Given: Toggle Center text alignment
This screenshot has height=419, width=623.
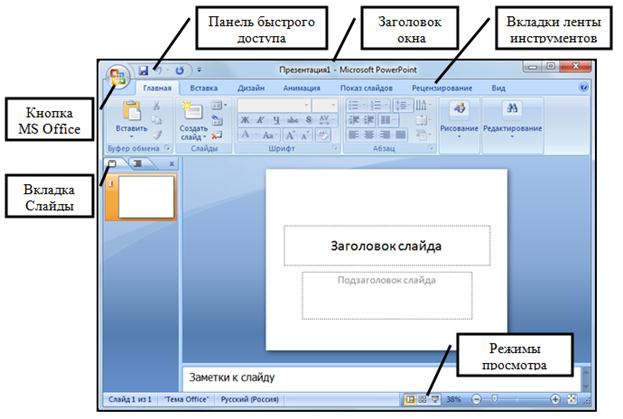Looking at the screenshot, I should [x=369, y=135].
